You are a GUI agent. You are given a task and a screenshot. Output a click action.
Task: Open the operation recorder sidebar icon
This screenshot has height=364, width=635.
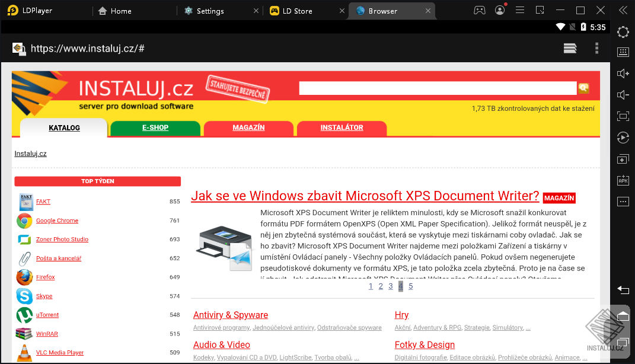623,138
